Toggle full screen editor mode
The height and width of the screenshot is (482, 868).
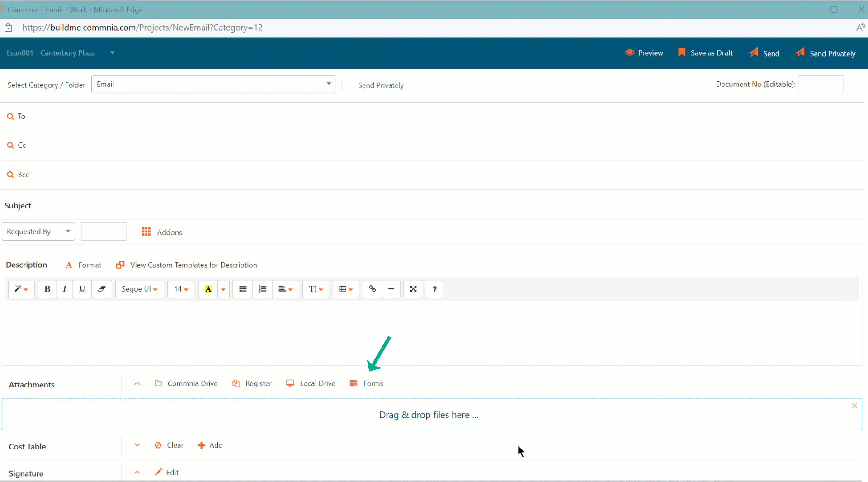click(413, 289)
